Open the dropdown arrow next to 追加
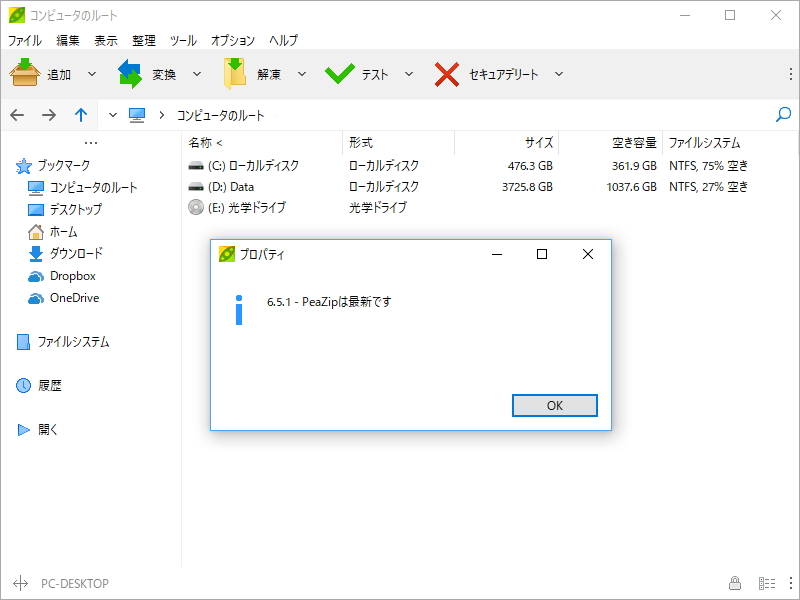Image resolution: width=800 pixels, height=600 pixels. [x=92, y=72]
